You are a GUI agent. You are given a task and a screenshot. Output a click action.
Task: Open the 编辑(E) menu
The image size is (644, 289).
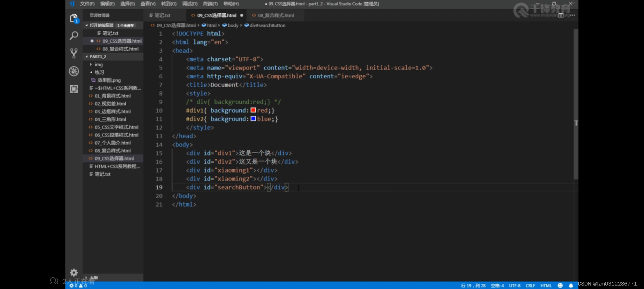point(107,4)
